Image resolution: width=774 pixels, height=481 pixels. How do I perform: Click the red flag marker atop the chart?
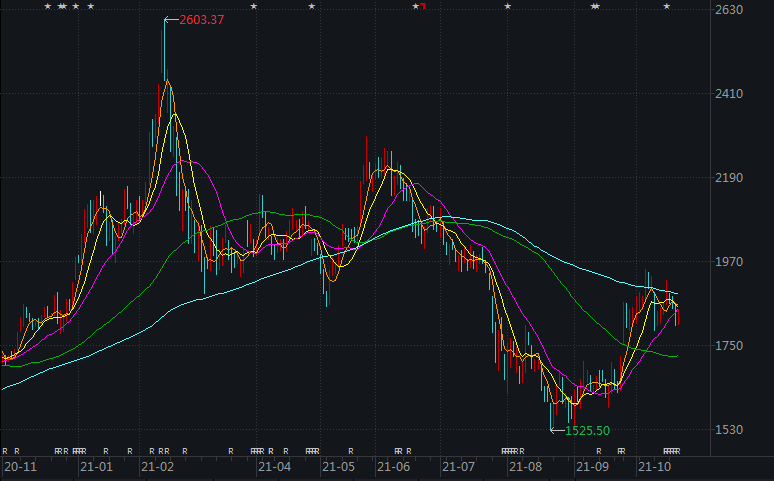pyautogui.click(x=423, y=6)
